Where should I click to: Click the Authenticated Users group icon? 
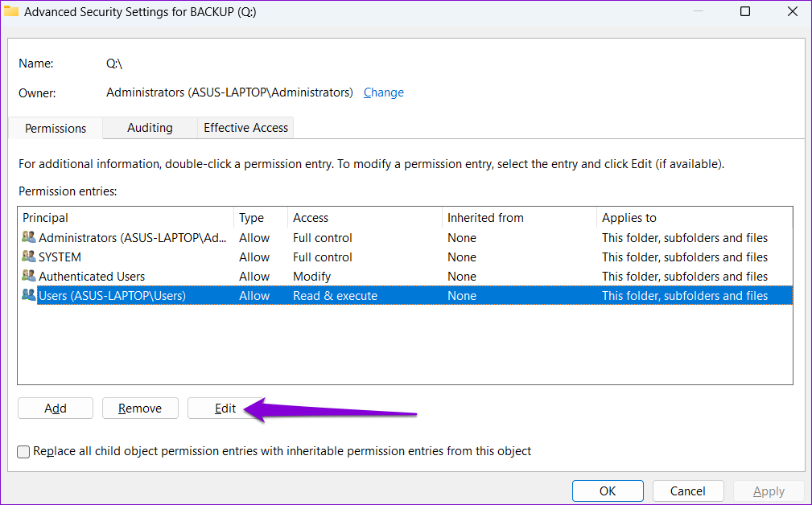[29, 276]
